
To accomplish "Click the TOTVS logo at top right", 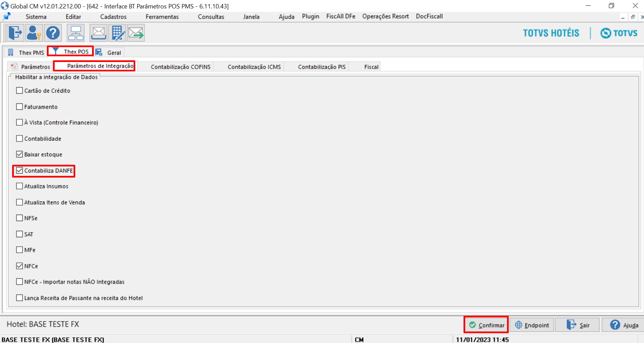I will point(619,33).
